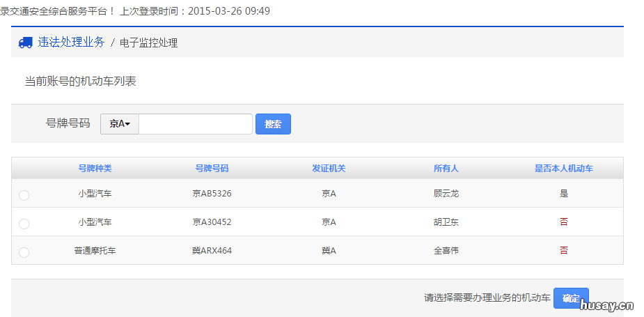Select radio button for plate 京A30452
This screenshot has width=644, height=317.
(x=24, y=224)
